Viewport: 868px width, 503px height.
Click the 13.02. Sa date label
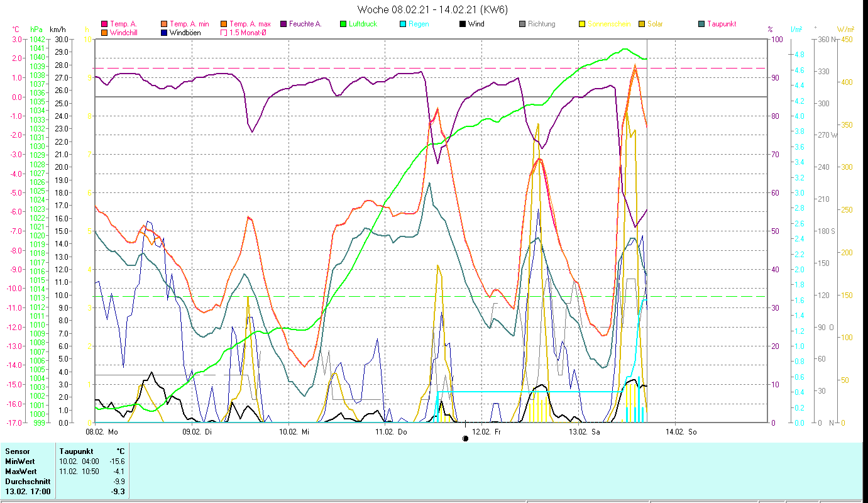(x=583, y=432)
